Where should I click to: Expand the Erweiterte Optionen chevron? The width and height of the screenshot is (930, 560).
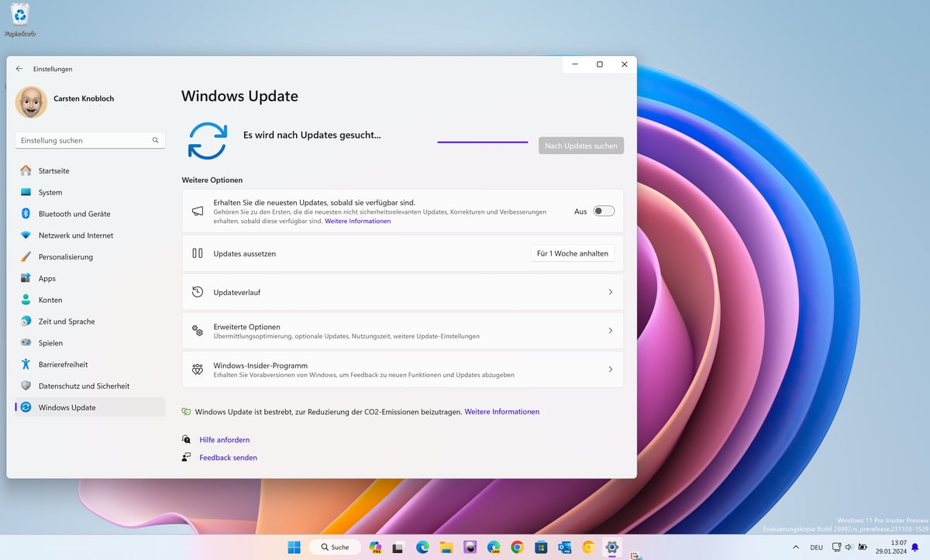(x=611, y=331)
